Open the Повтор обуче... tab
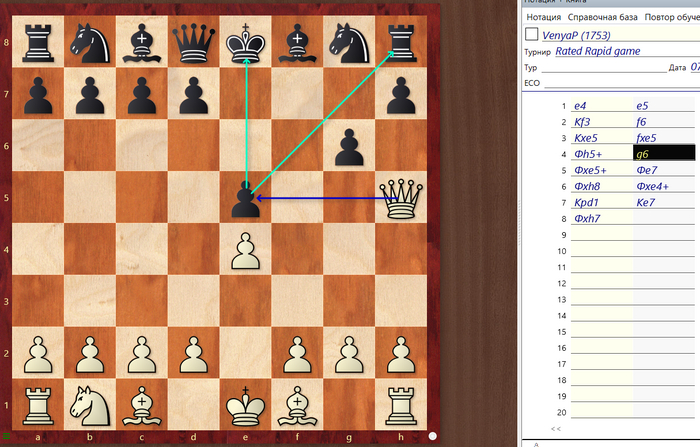 (x=671, y=17)
